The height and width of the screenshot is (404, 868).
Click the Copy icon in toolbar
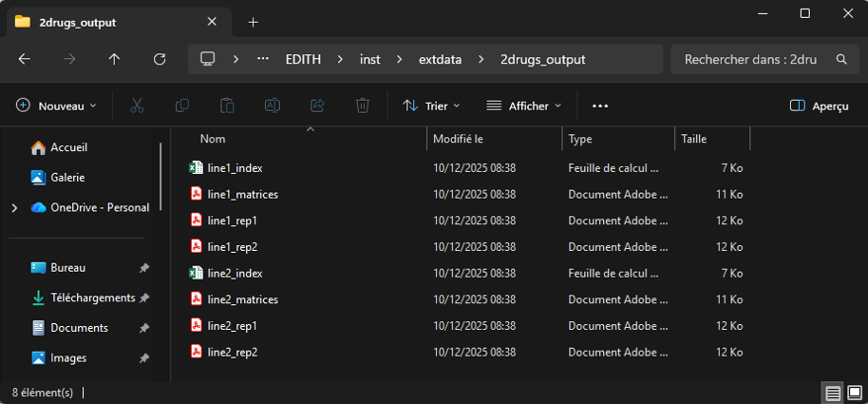pos(182,106)
